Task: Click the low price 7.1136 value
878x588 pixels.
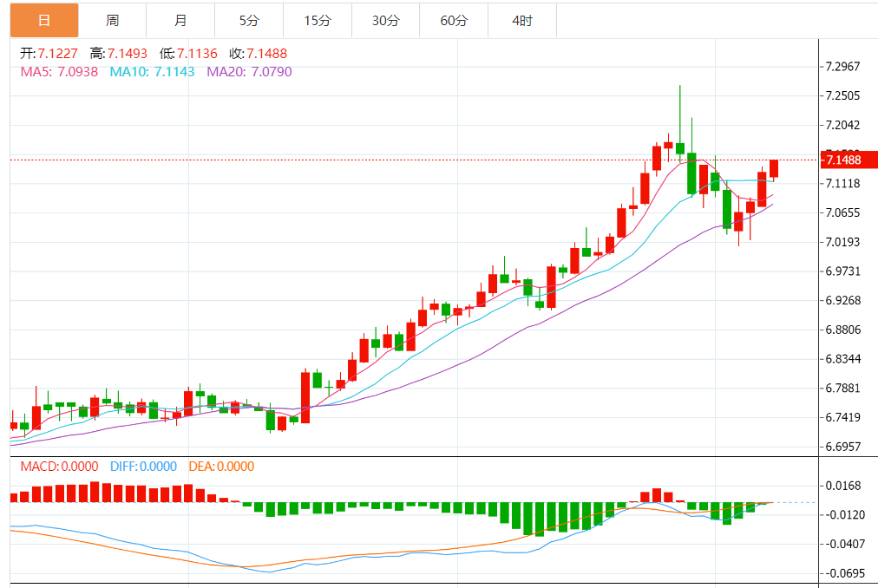Action: coord(197,54)
